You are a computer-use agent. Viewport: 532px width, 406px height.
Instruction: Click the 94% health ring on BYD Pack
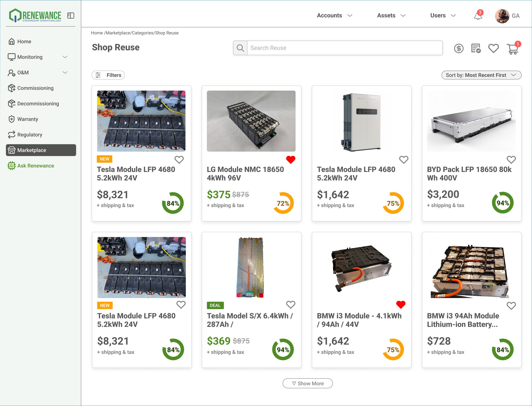click(502, 203)
